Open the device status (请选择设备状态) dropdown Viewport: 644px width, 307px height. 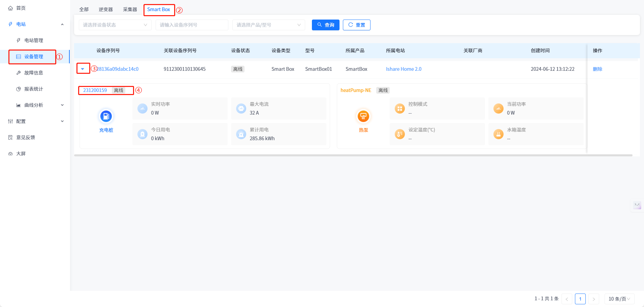point(115,25)
